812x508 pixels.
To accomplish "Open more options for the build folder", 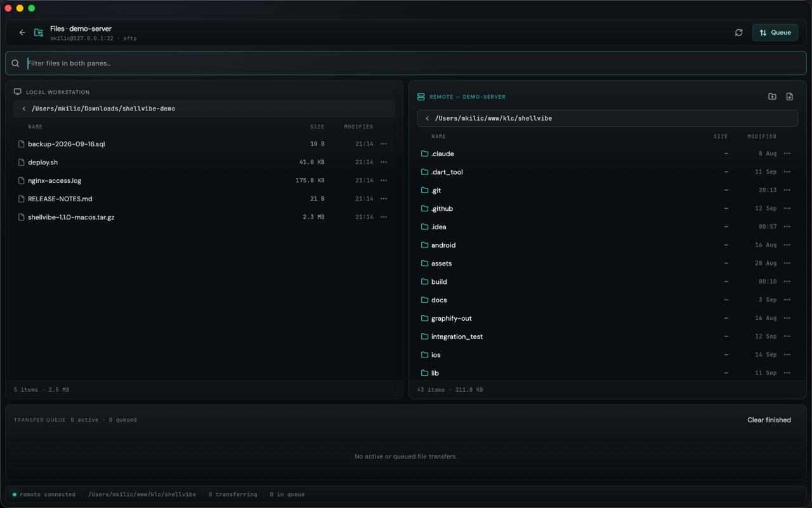I will pos(787,282).
